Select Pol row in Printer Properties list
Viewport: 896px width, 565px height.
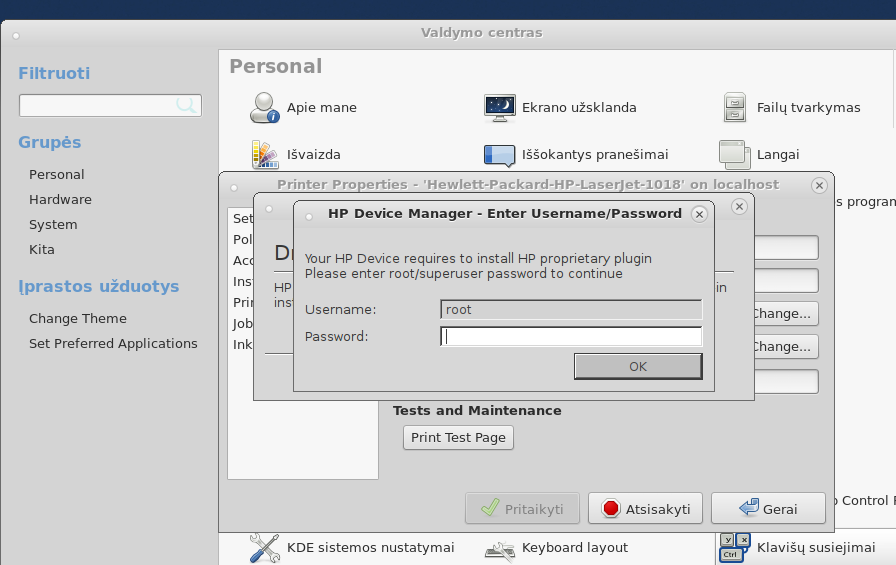tap(242, 239)
